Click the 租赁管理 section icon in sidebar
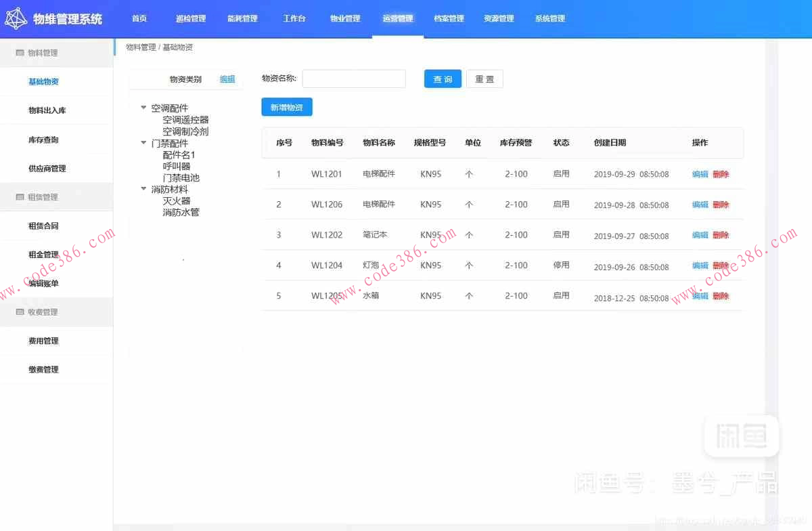This screenshot has height=531, width=812. coord(19,196)
